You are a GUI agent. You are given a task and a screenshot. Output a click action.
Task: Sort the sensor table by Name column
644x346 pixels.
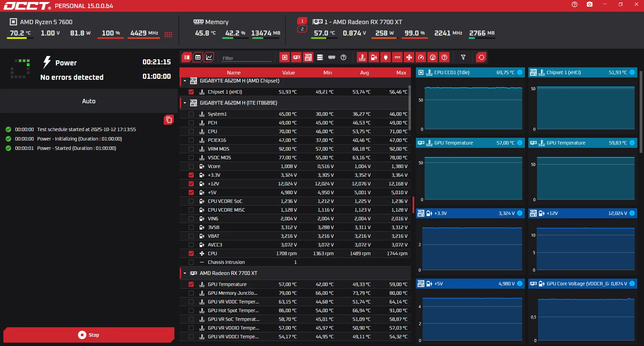234,73
